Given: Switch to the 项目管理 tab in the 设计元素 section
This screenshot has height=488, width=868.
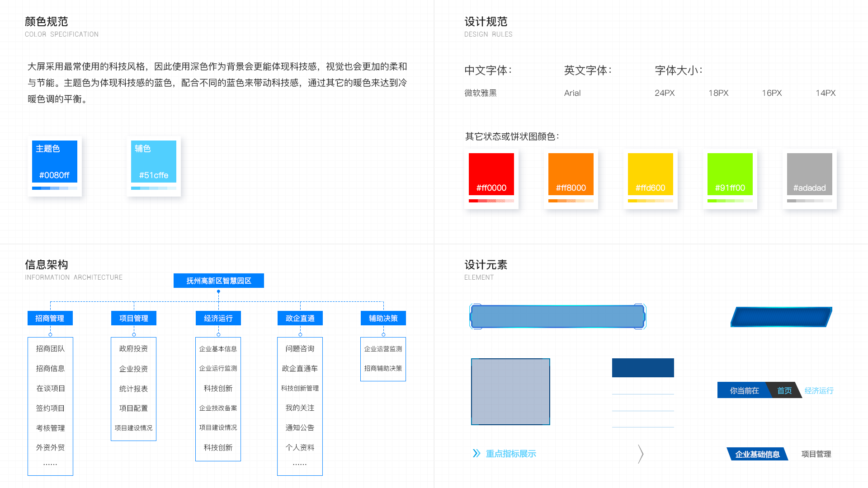Looking at the screenshot, I should [816, 454].
